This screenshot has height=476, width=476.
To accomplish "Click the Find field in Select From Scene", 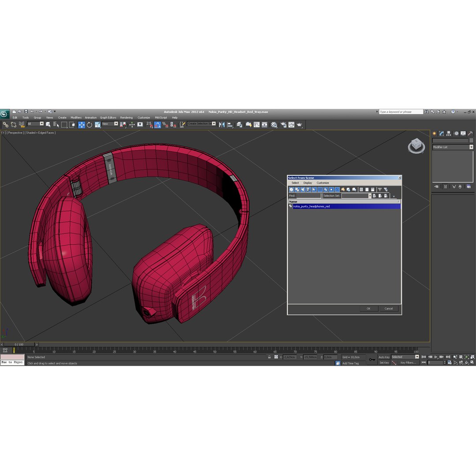I will click(x=309, y=196).
